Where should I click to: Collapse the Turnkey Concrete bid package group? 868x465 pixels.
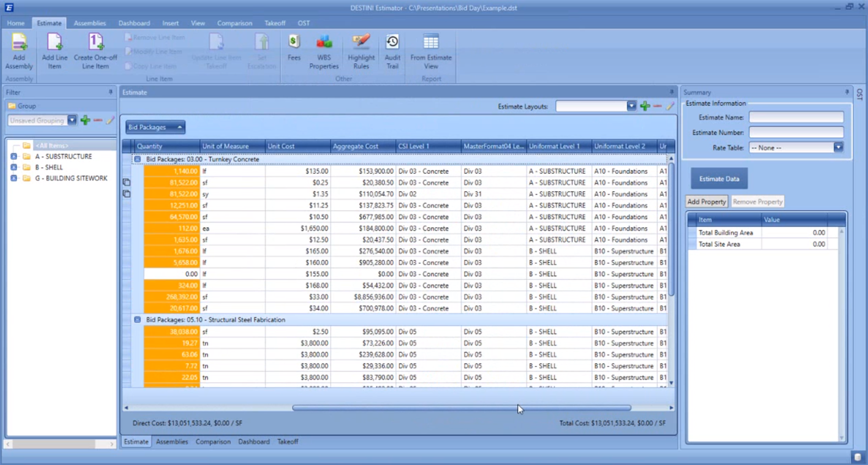[137, 159]
